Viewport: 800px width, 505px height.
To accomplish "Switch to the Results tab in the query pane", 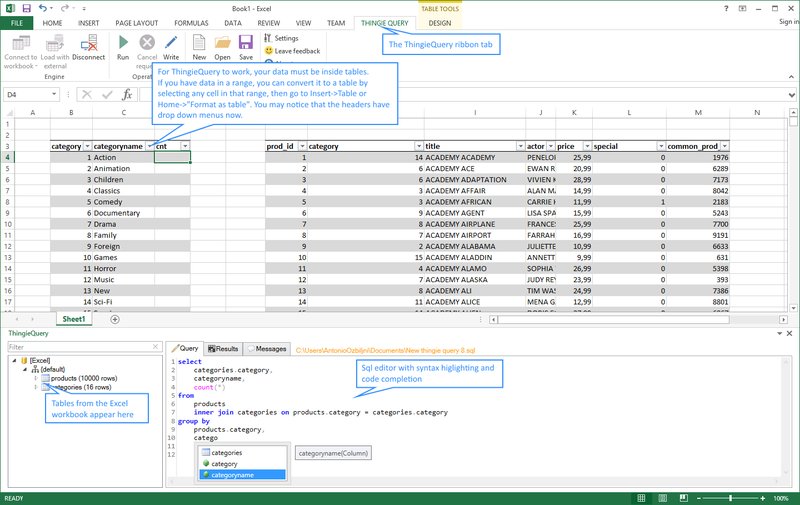I will tap(223, 349).
